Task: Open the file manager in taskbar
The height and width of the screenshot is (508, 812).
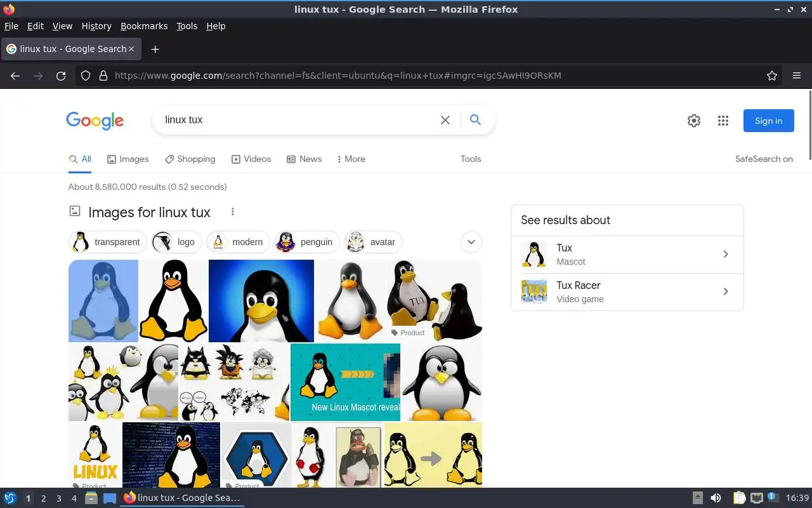Action: pos(91,498)
